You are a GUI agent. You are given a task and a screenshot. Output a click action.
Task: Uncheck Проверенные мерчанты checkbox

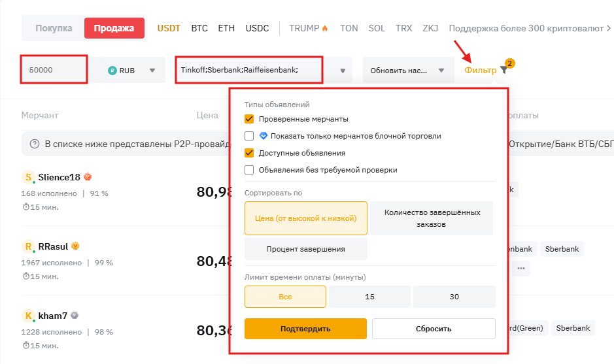(x=249, y=119)
